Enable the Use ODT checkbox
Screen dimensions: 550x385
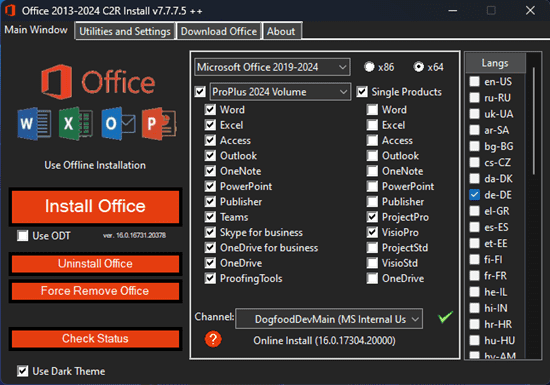pyautogui.click(x=23, y=236)
